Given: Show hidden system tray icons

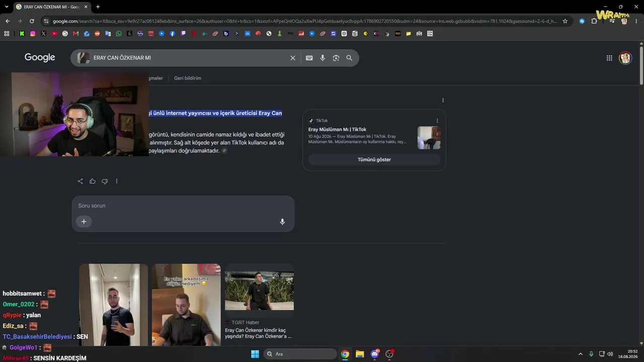Looking at the screenshot, I should coord(580,354).
